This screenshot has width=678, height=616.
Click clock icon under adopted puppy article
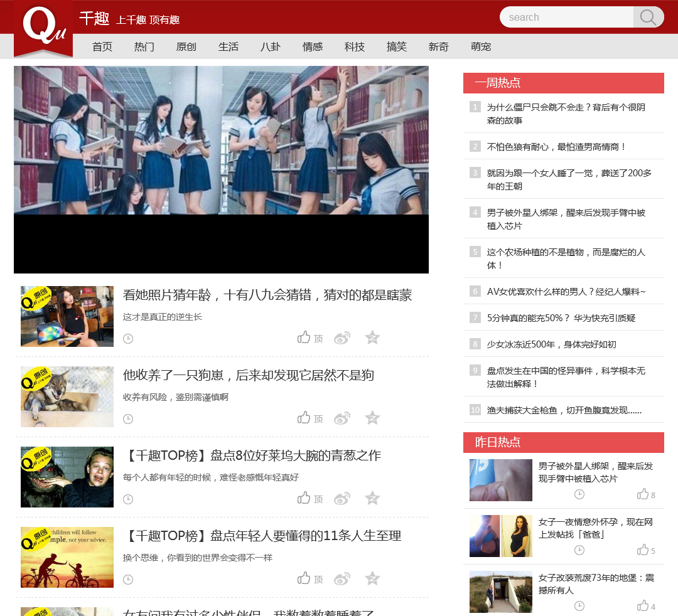click(x=128, y=419)
